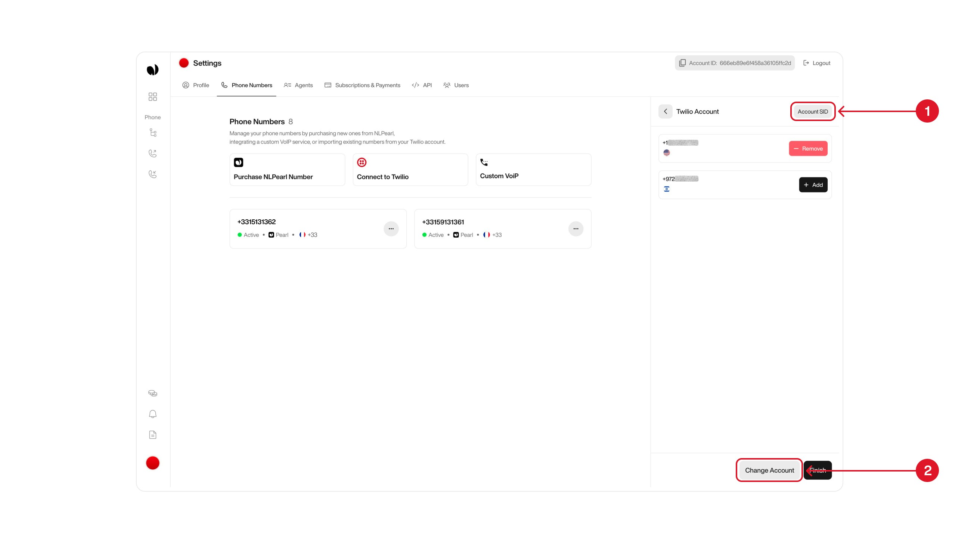
Task: Select the Purchase NLPearl Number option
Action: pos(287,169)
